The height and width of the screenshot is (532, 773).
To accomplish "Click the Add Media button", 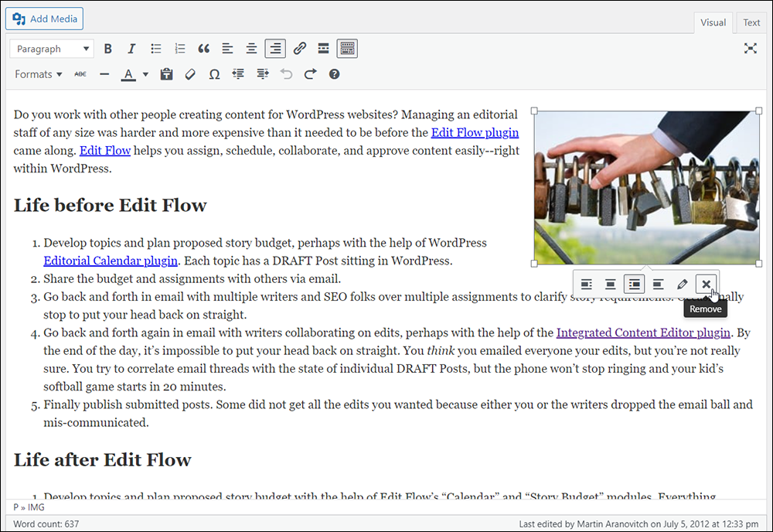I will point(44,19).
